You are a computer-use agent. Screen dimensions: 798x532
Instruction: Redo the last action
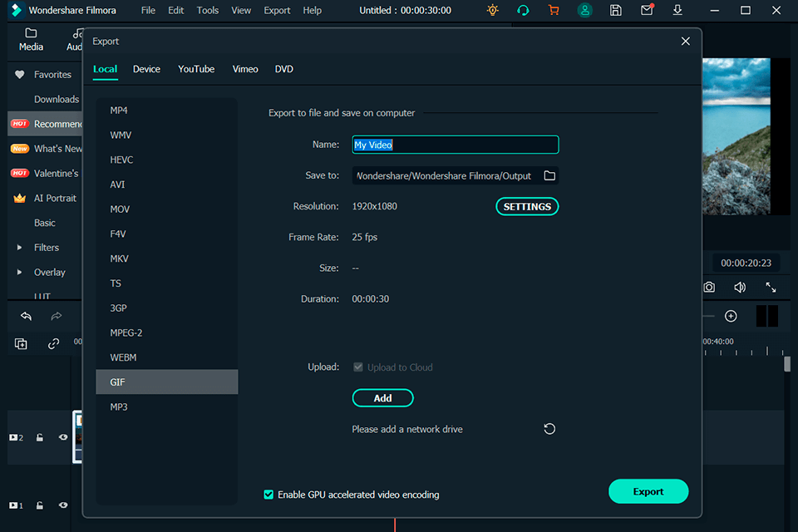[57, 316]
